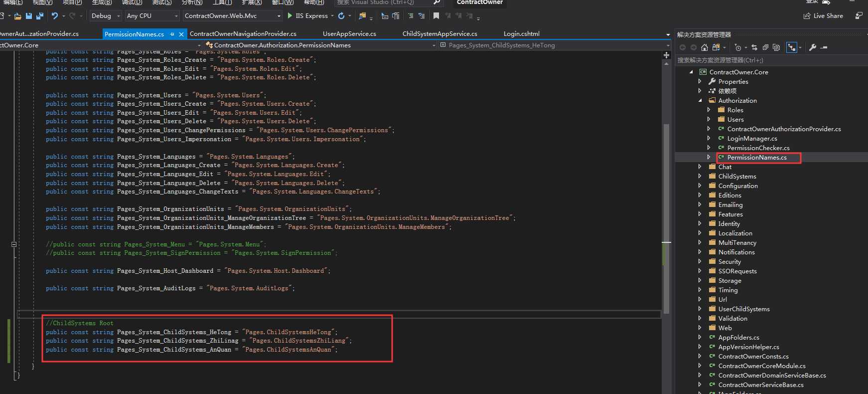Open the 工具(T) menu
The height and width of the screenshot is (394, 868).
[x=222, y=2]
